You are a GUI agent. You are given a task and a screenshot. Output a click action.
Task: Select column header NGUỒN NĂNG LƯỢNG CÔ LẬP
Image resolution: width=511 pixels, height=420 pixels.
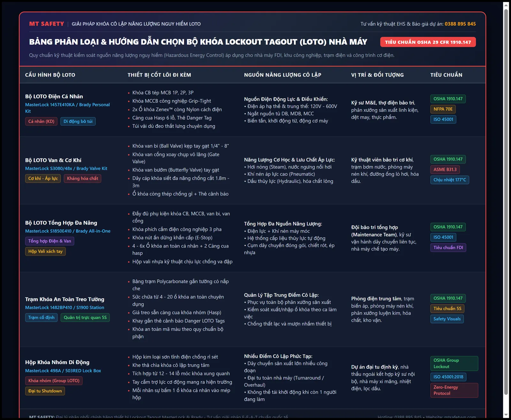point(283,75)
